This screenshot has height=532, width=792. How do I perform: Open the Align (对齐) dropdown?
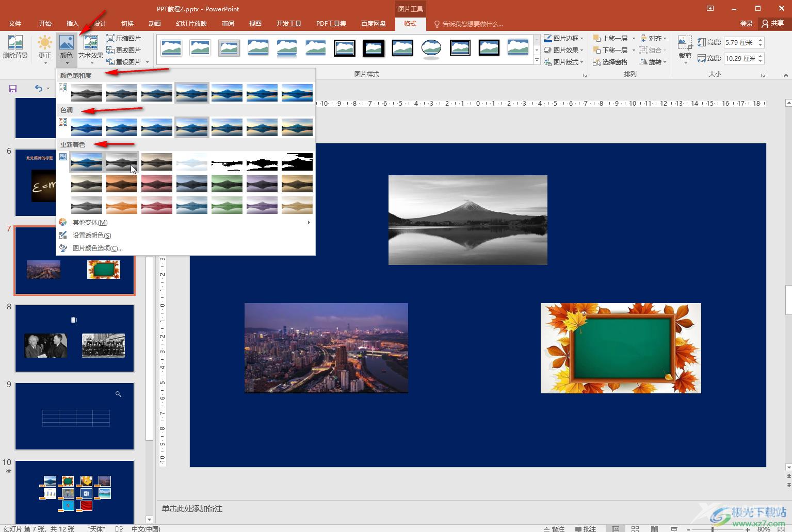click(653, 38)
